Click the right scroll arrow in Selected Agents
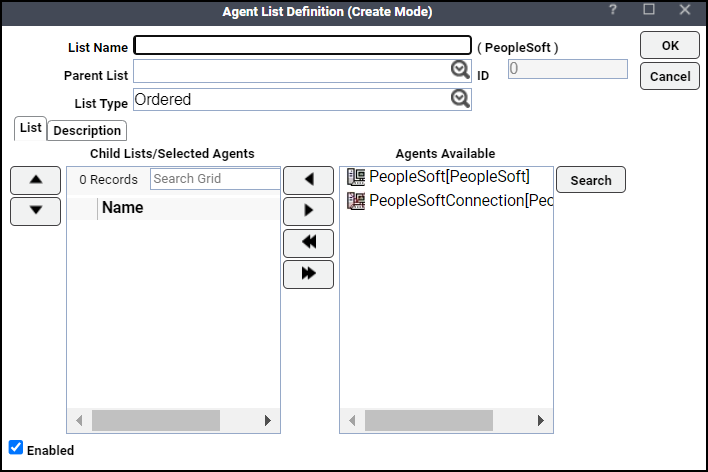 268,421
